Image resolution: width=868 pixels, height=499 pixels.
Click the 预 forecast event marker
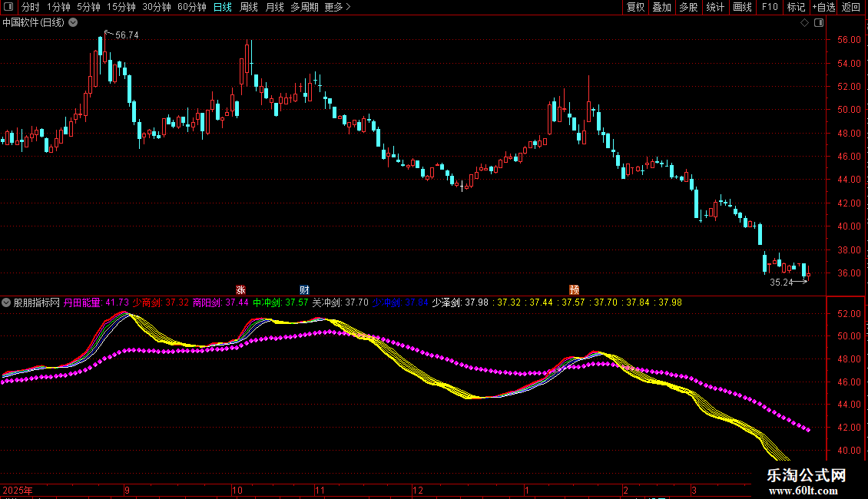pyautogui.click(x=574, y=289)
